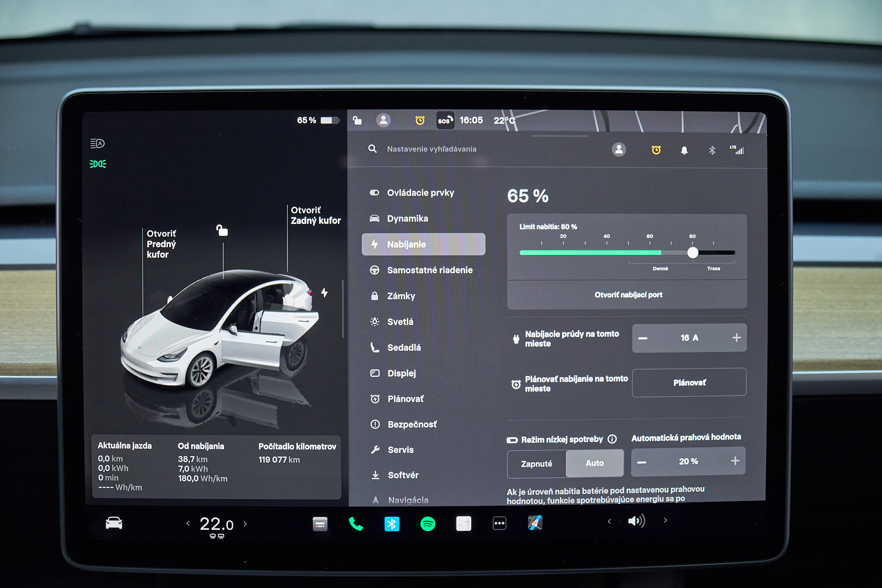Image resolution: width=882 pixels, height=588 pixels.
Task: Tap the trip statistics card
Action: point(217,467)
